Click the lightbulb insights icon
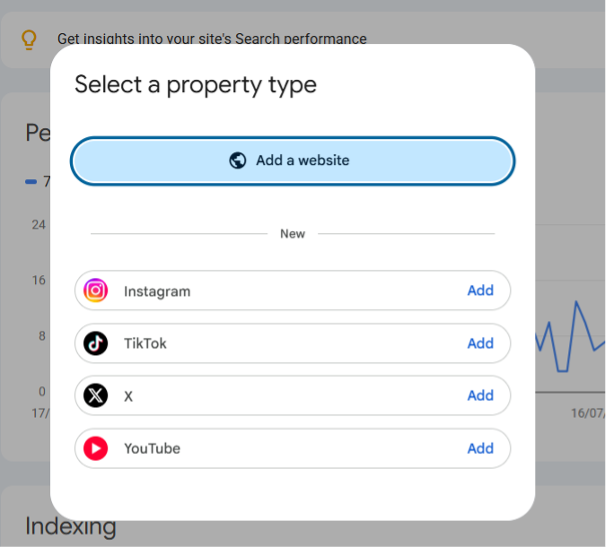The height and width of the screenshot is (548, 606). coord(29,39)
